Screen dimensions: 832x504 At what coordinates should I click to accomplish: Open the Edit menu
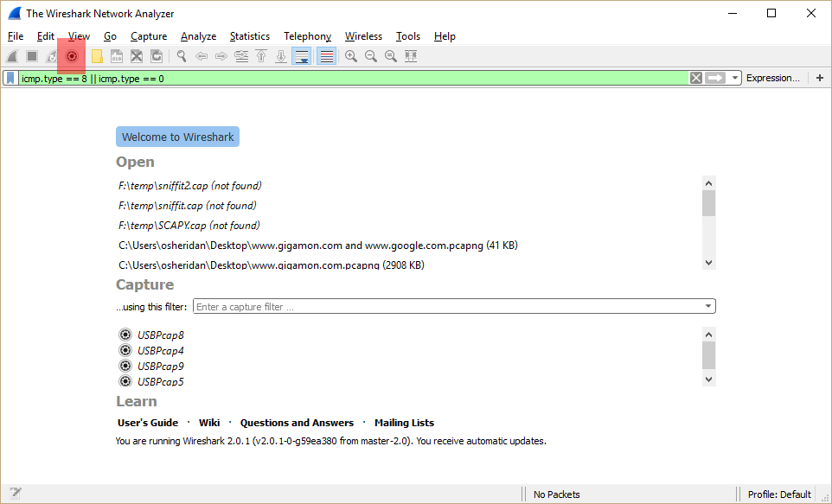[x=46, y=36]
